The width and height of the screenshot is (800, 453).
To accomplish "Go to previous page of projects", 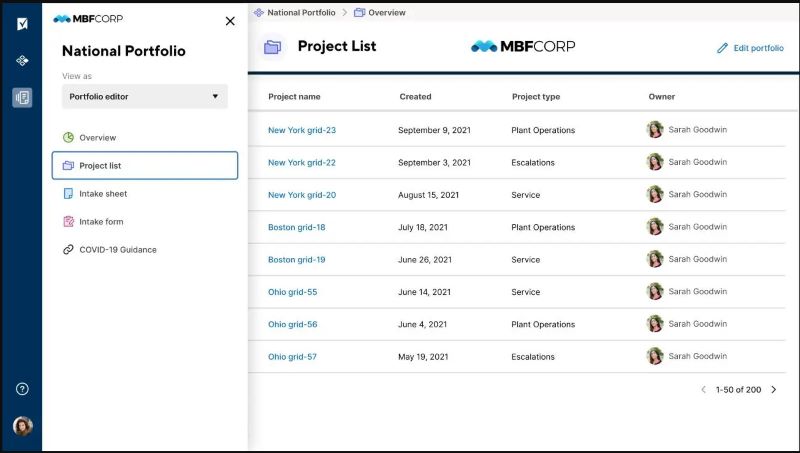I will pyautogui.click(x=704, y=390).
